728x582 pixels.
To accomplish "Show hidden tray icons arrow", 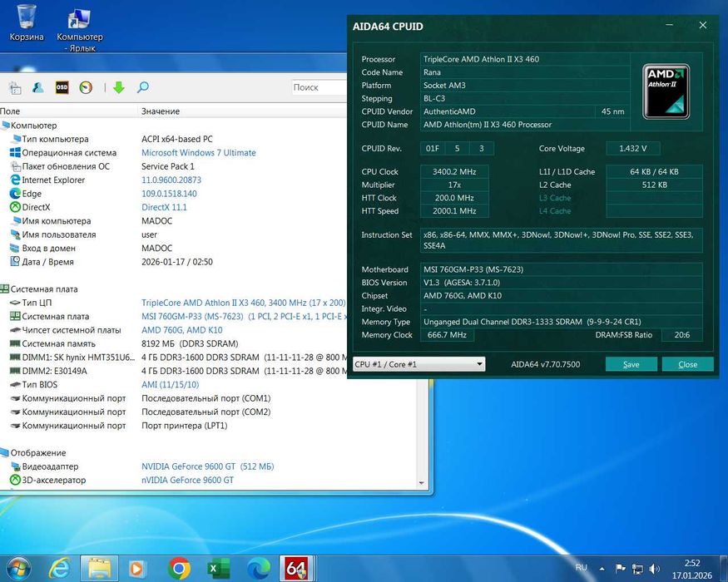I will point(602,569).
